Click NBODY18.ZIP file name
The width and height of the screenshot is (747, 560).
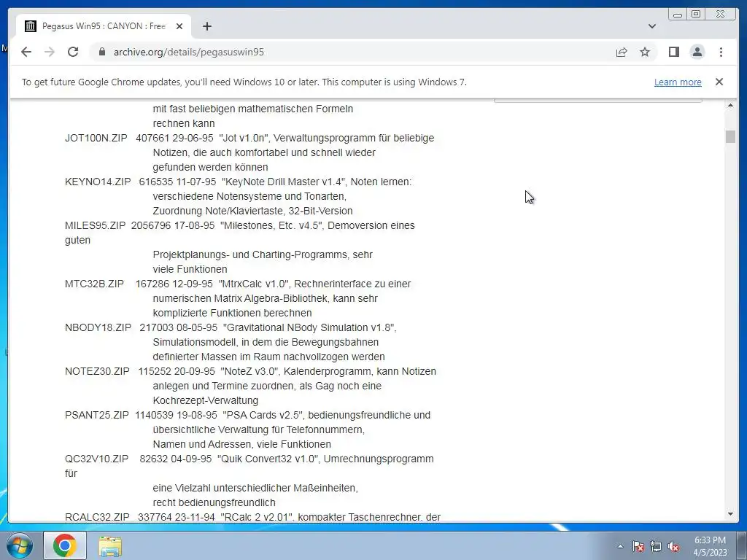click(x=98, y=327)
